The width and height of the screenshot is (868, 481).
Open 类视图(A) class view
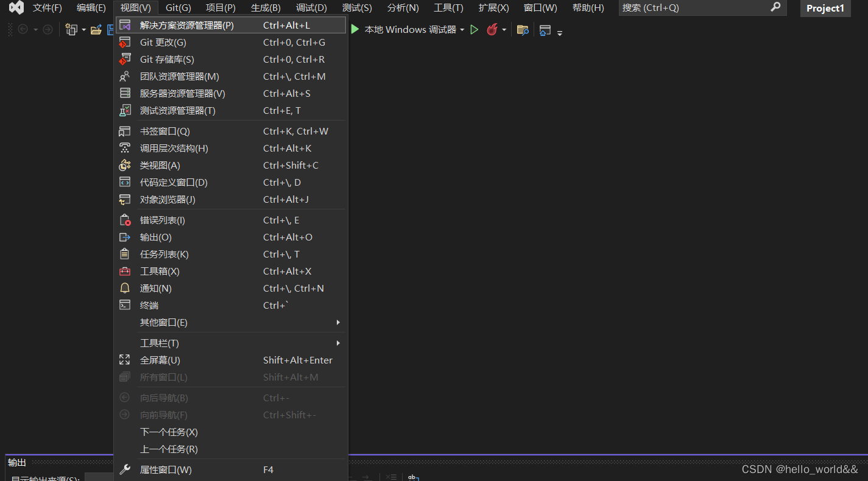[x=231, y=165]
